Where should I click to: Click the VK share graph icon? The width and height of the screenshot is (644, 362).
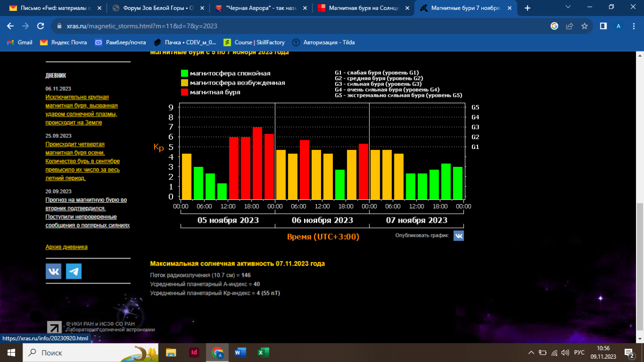click(x=458, y=235)
